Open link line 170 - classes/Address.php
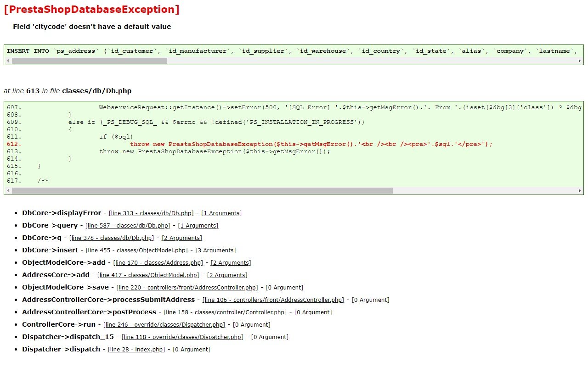Screen dimensions: 588x373 pyautogui.click(x=158, y=263)
